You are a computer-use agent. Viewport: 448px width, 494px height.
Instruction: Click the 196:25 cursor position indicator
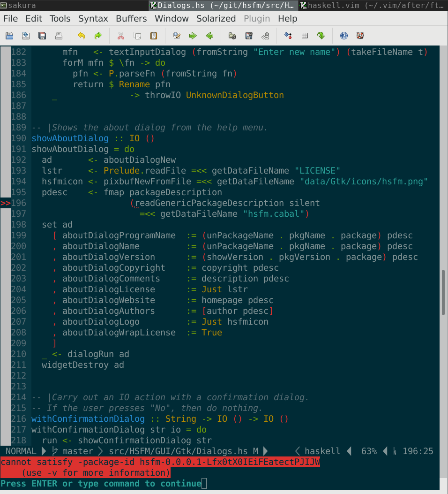pos(418,451)
